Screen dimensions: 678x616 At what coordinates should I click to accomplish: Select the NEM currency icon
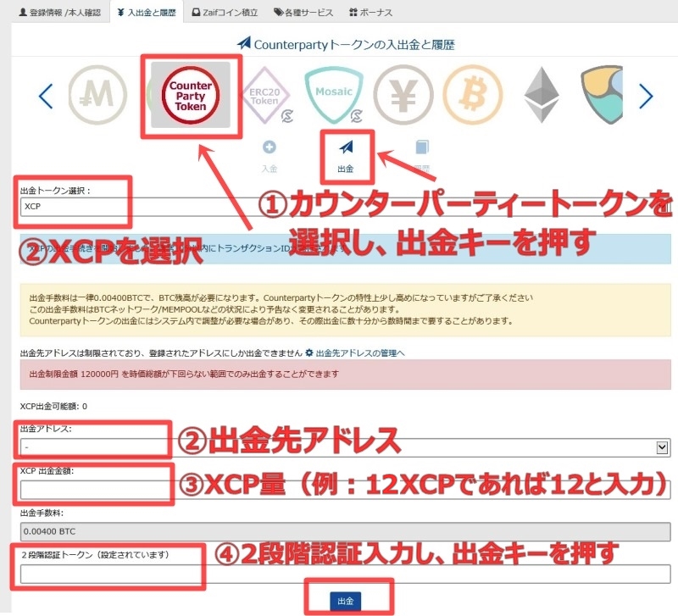pyautogui.click(x=602, y=95)
